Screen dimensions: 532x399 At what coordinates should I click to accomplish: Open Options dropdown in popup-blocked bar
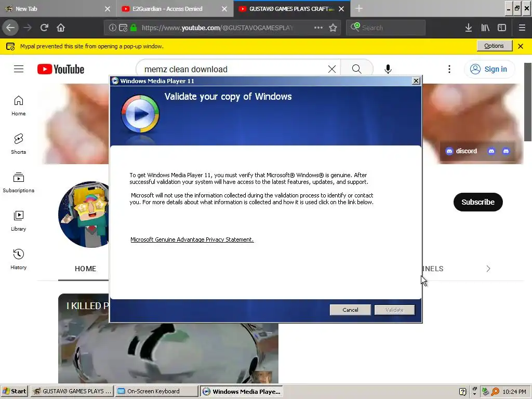click(x=494, y=46)
